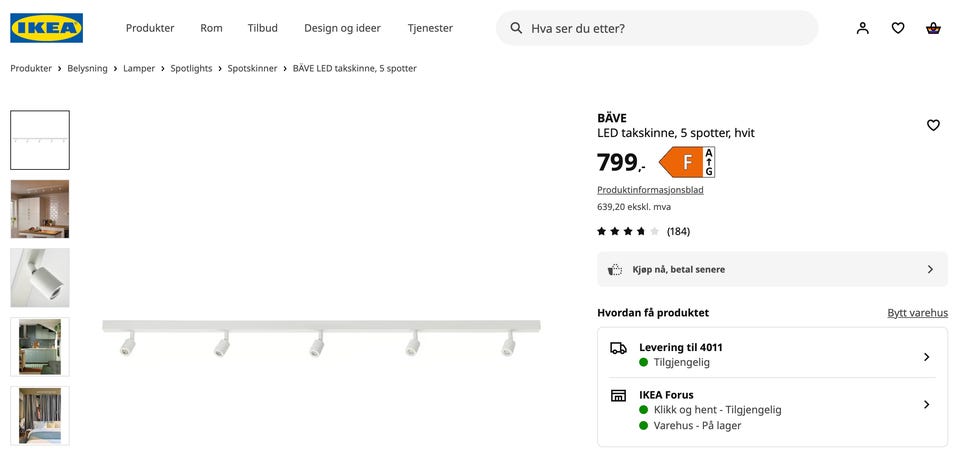This screenshot has height=459, width=960.
Task: Select the spotlight close-up thumbnail
Action: pos(40,277)
